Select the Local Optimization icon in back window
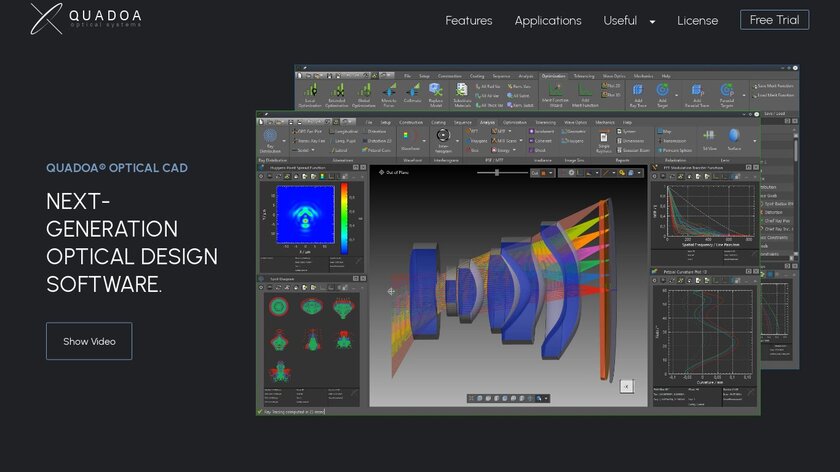This screenshot has height=472, width=840. tap(310, 95)
